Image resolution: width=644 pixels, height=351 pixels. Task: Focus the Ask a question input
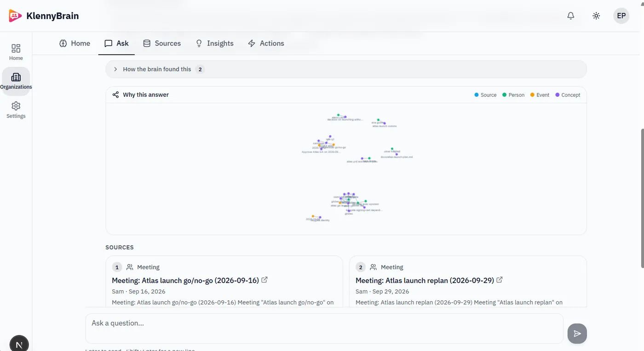pyautogui.click(x=324, y=328)
